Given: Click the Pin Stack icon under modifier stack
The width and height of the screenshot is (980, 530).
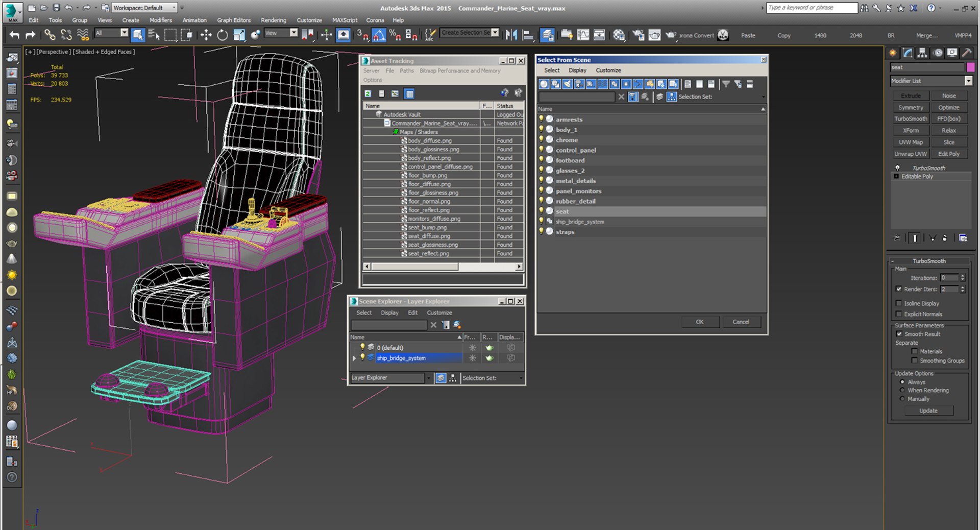Looking at the screenshot, I should (897, 238).
